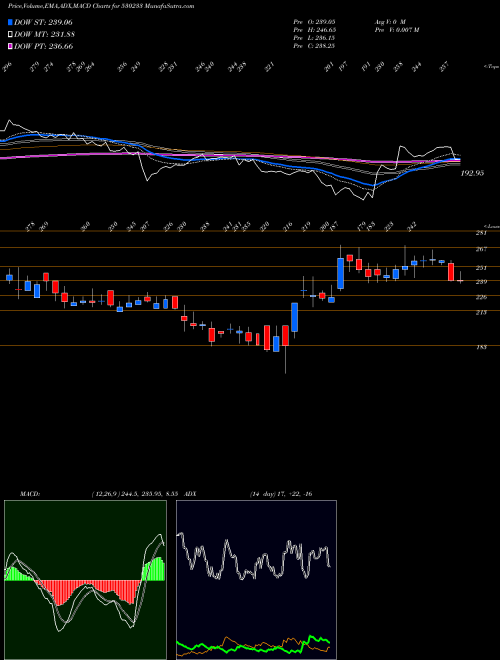Click the magenta DOW PT legend swatch

click(10, 46)
